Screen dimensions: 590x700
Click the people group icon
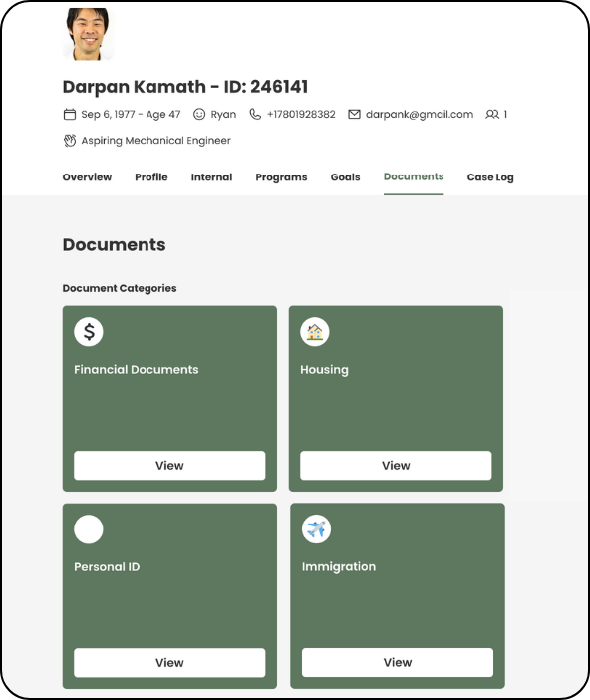coord(492,115)
